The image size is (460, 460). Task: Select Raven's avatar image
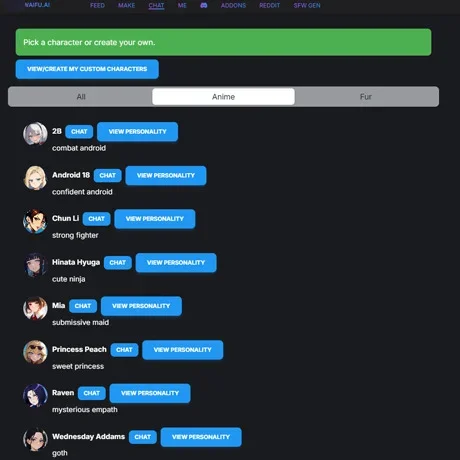(x=35, y=395)
